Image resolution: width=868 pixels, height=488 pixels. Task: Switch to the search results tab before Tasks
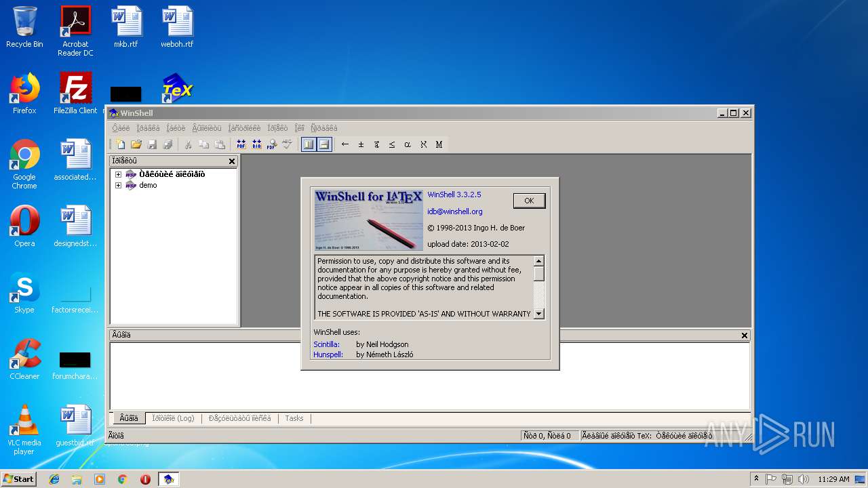(239, 418)
